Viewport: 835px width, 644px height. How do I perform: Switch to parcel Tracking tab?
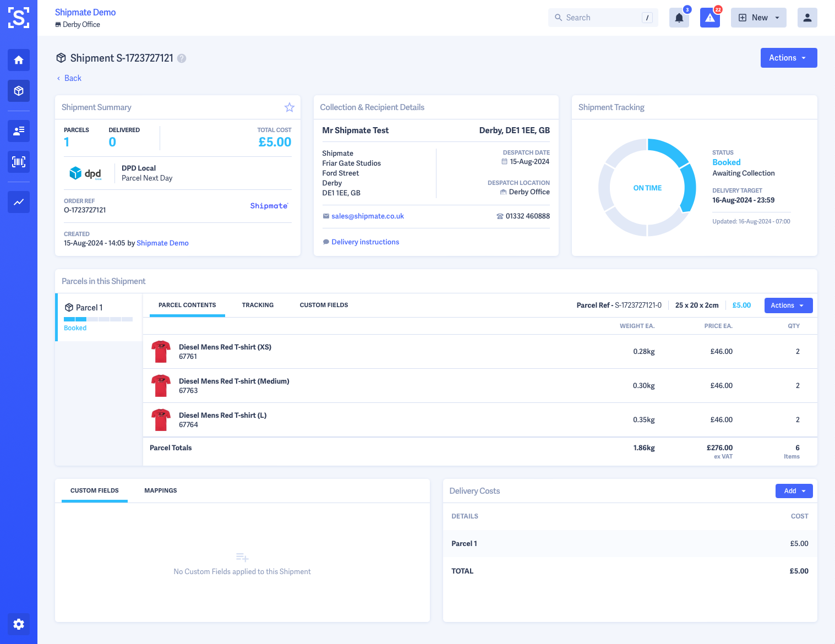tap(258, 305)
